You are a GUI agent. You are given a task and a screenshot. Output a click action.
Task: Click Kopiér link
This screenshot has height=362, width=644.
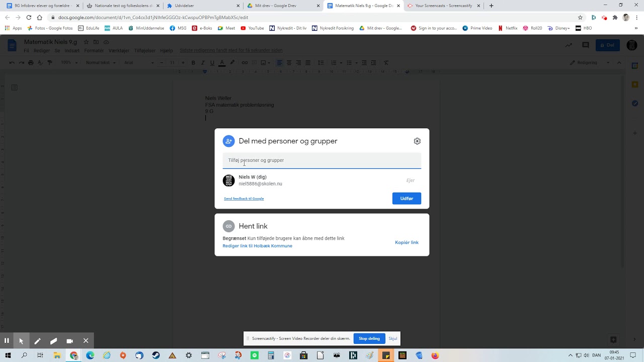tap(407, 242)
